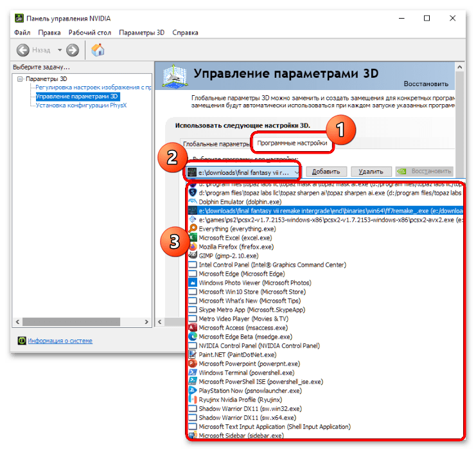Pick the Microsoft Excel icon

[x=193, y=237]
